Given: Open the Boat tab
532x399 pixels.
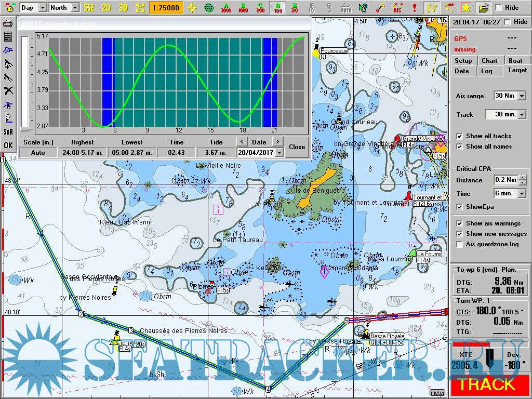Looking at the screenshot, I should click(x=515, y=61).
